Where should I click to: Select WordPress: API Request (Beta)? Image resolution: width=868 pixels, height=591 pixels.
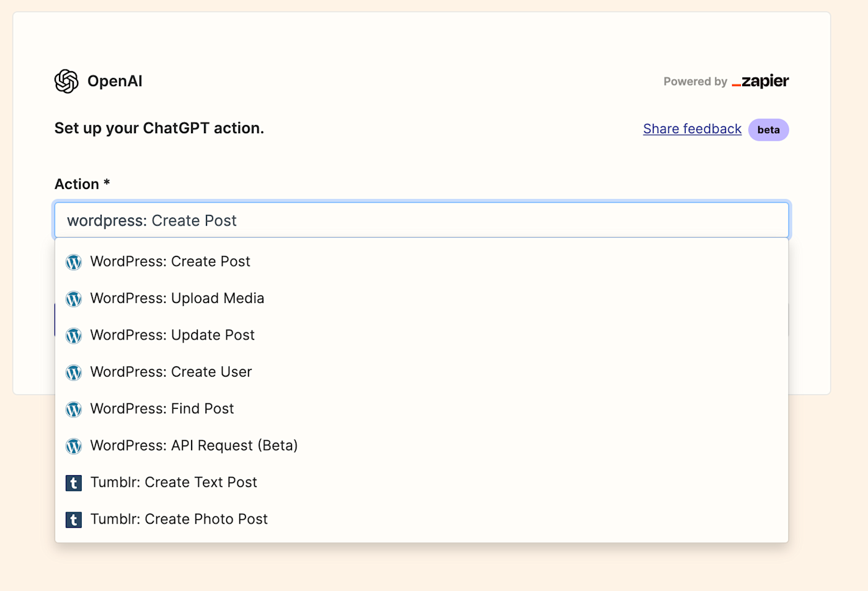[194, 445]
